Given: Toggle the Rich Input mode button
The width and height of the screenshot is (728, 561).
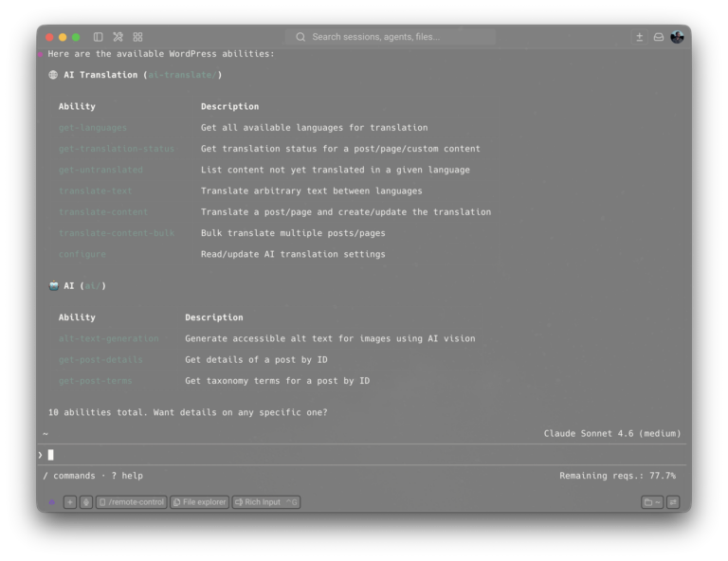Looking at the screenshot, I should 266,502.
